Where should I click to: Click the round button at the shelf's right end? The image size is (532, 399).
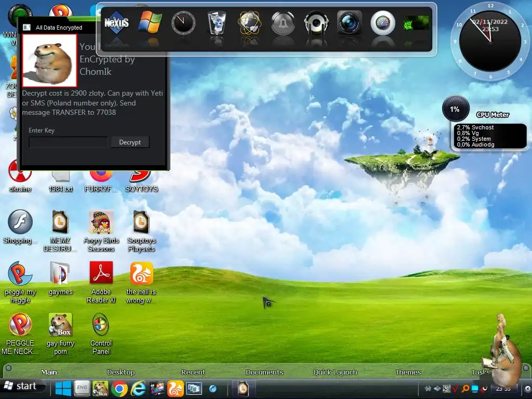526,368
